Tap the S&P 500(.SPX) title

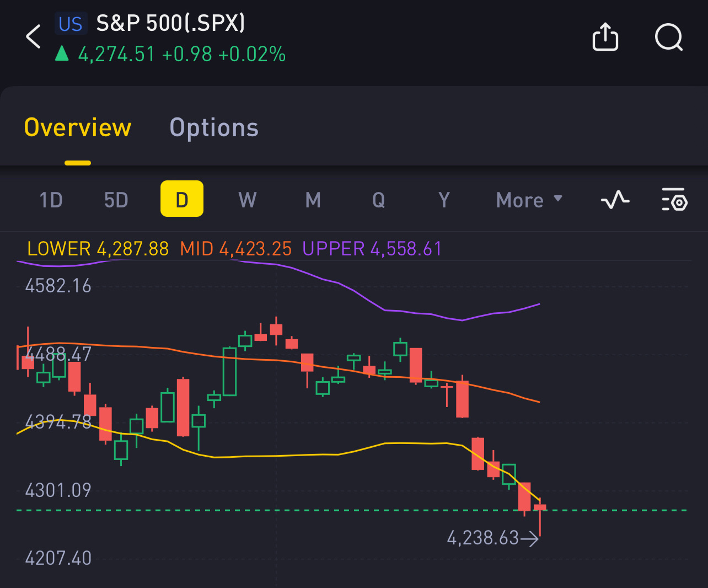pyautogui.click(x=170, y=23)
